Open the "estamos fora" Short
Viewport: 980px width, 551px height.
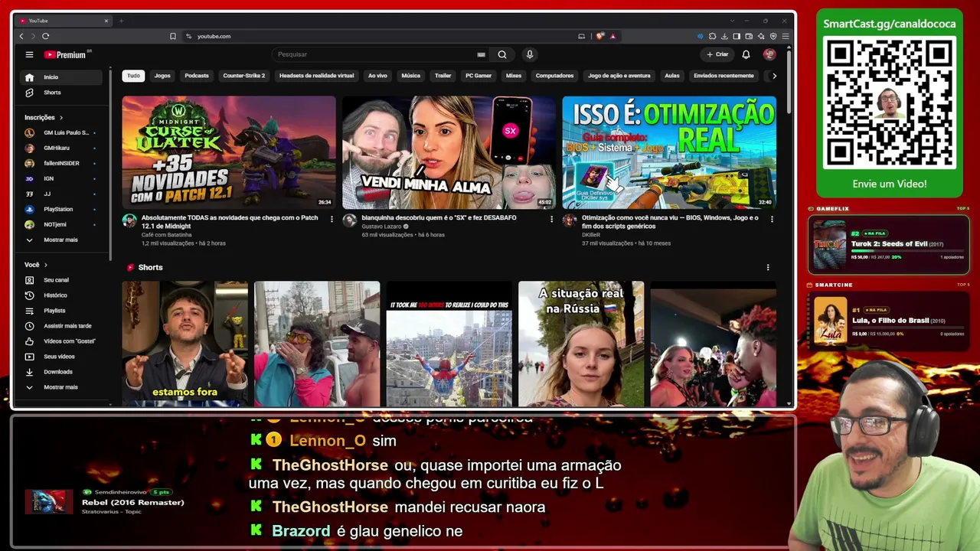(x=185, y=344)
